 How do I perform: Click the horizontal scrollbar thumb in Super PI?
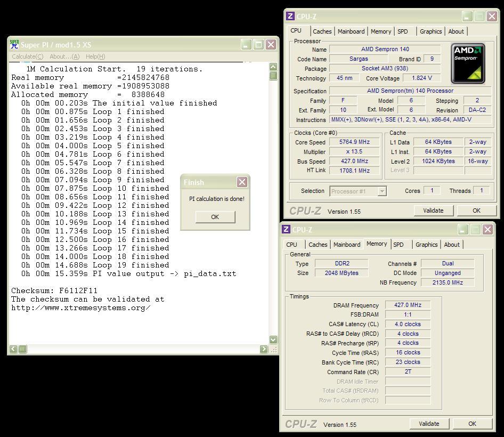tap(22, 349)
